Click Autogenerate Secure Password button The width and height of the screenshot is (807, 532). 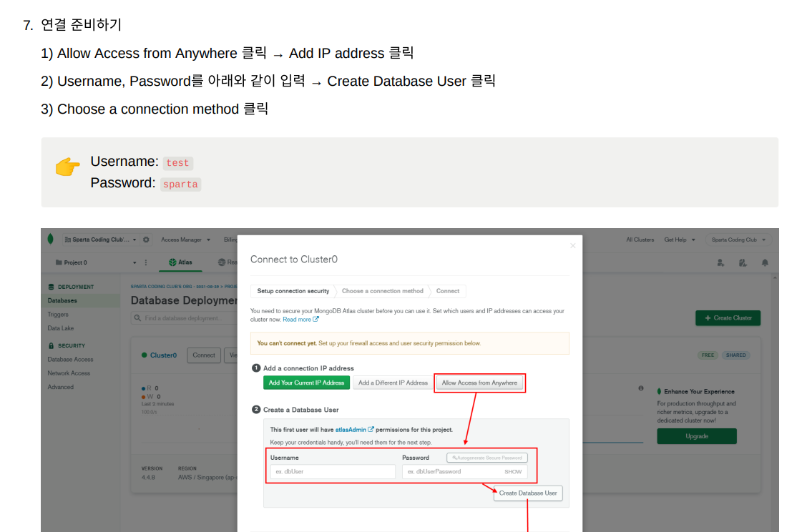click(487, 458)
